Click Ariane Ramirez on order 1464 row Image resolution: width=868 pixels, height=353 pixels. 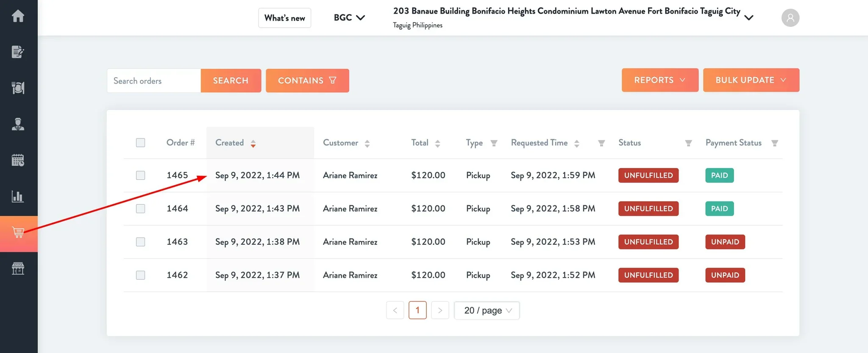pyautogui.click(x=350, y=208)
